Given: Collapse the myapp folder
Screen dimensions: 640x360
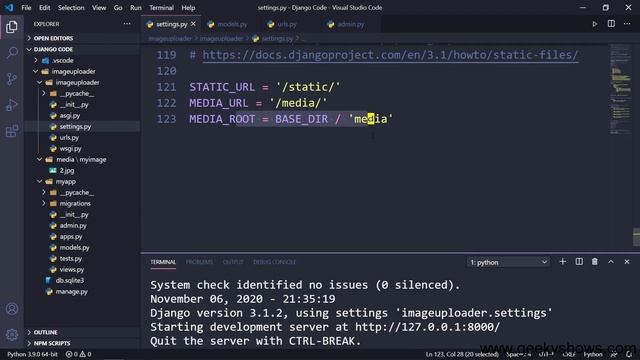Looking at the screenshot, I should tap(66, 182).
